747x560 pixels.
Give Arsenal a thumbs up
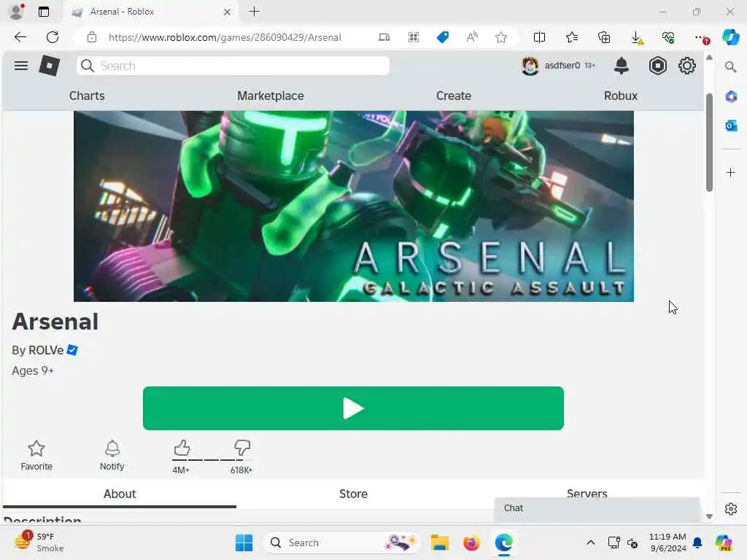click(182, 448)
